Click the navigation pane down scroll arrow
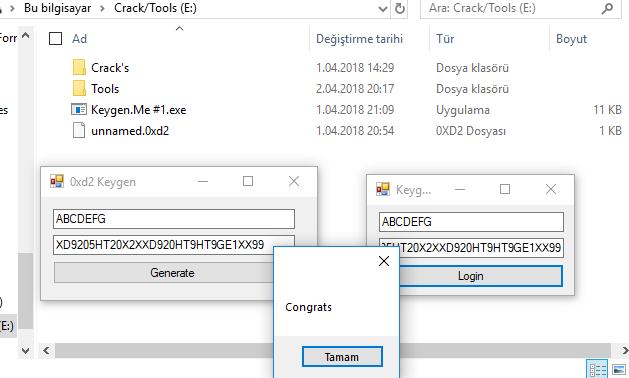Screen dimensions: 629x378 click(25, 351)
